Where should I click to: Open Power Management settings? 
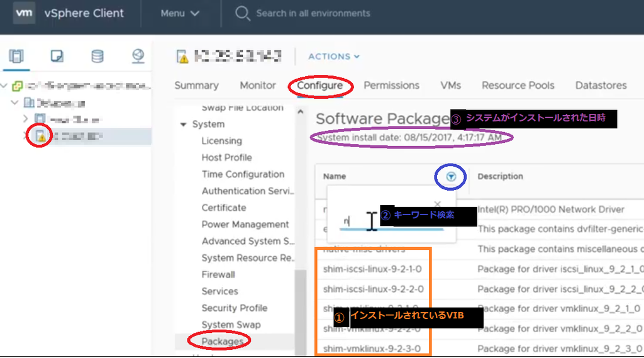click(245, 225)
